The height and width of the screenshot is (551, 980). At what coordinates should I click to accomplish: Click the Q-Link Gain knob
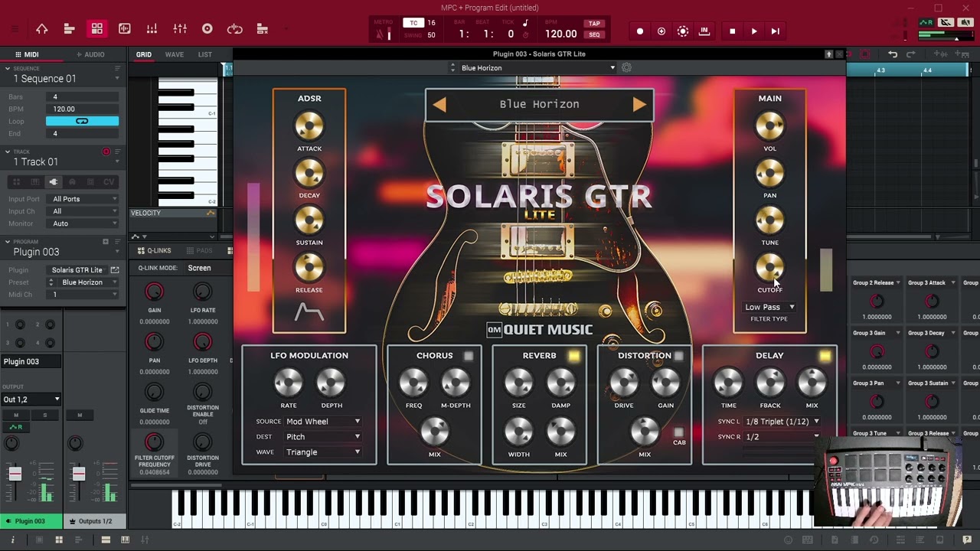click(154, 292)
